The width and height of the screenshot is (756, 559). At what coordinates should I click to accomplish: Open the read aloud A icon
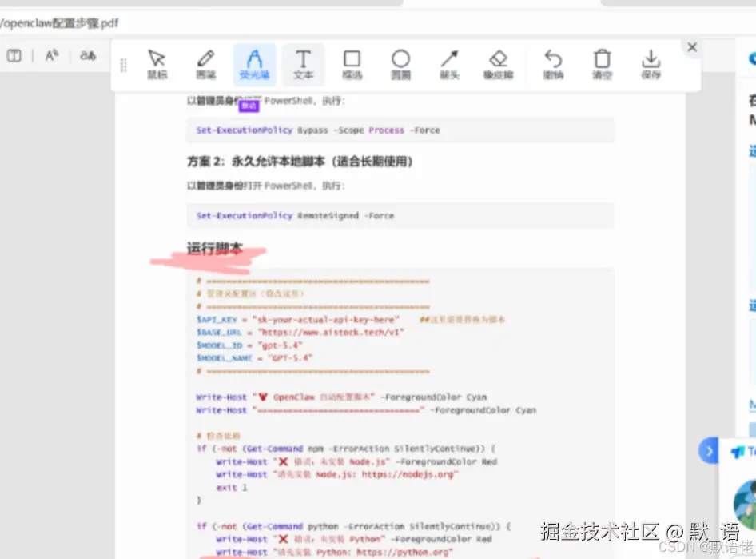(x=52, y=55)
